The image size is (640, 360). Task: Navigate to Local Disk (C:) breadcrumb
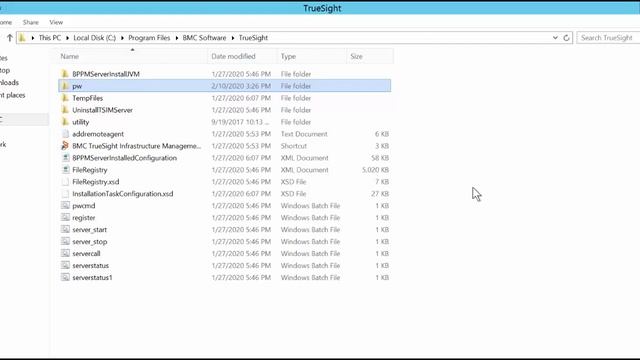(95, 38)
